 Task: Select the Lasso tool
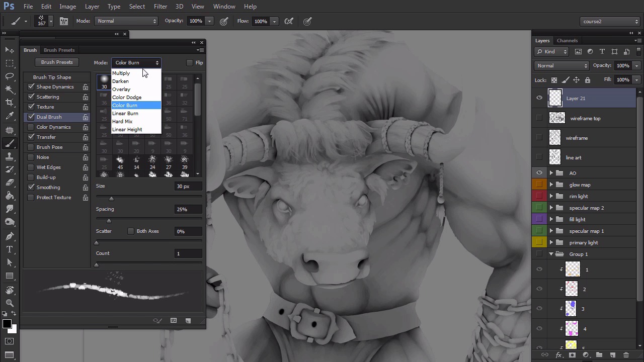point(10,76)
